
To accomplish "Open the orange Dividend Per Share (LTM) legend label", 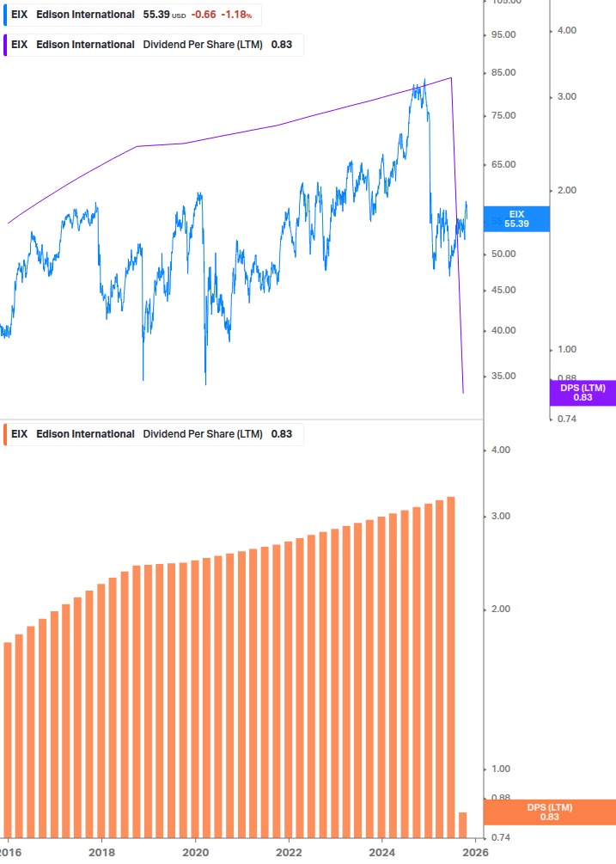I will tap(203, 434).
